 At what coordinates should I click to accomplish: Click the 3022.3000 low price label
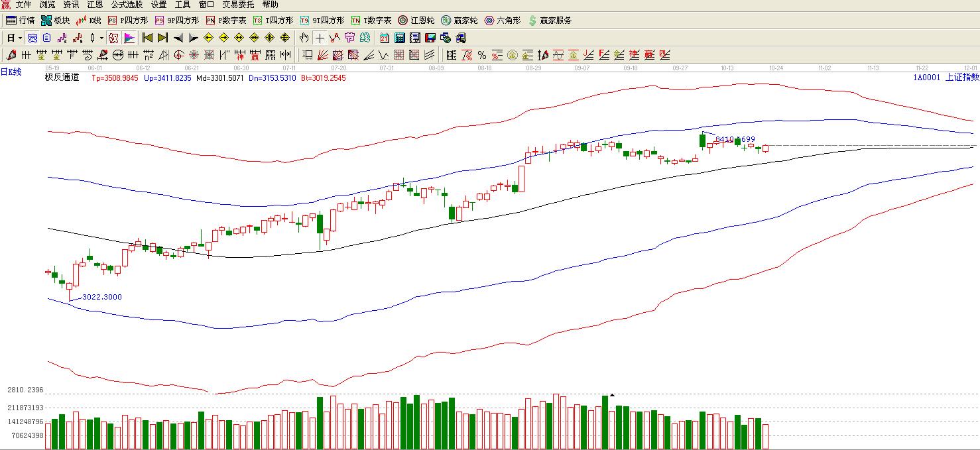(102, 297)
